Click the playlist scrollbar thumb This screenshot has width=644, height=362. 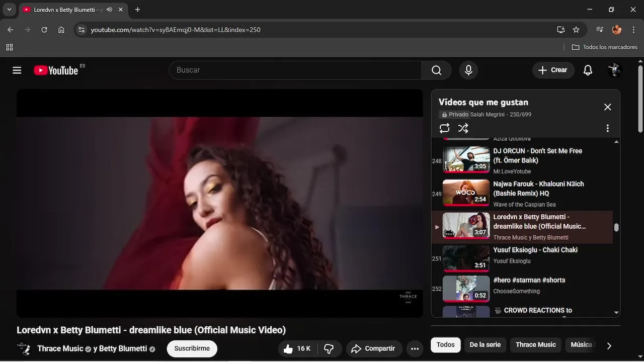pos(616,227)
